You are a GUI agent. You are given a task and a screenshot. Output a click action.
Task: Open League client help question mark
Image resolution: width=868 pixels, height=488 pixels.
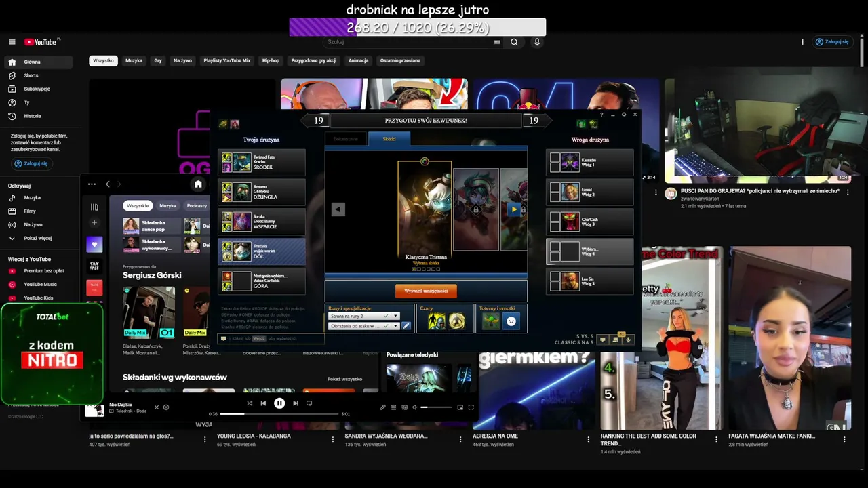[601, 115]
